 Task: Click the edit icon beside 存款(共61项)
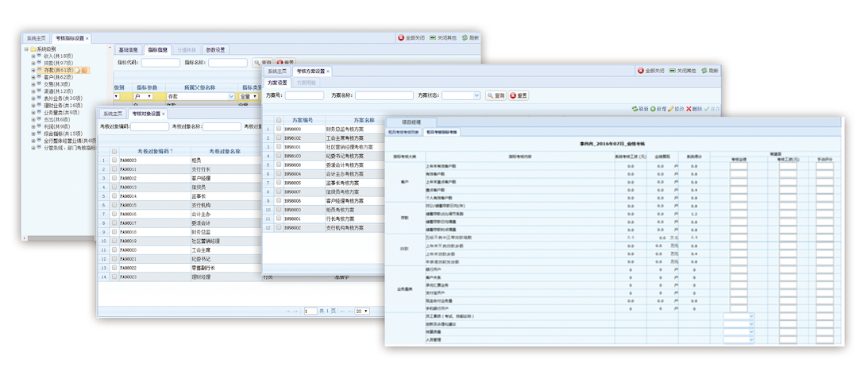tap(79, 71)
